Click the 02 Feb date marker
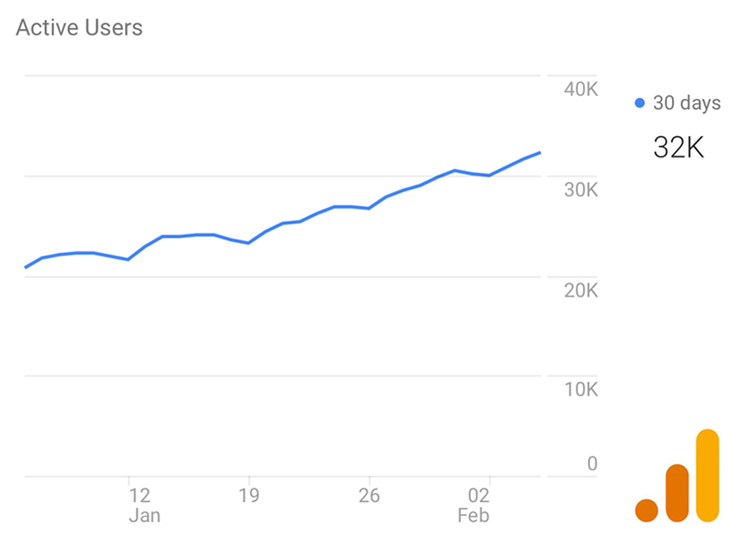This screenshot has width=756, height=539. 474,505
